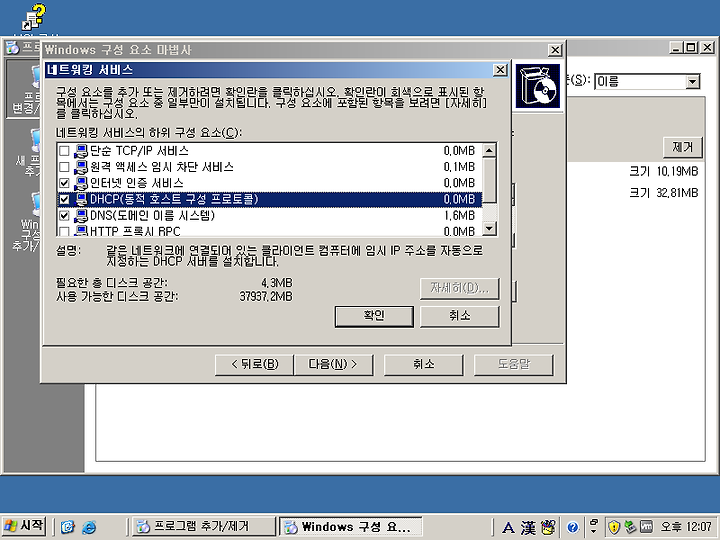
Task: Click the 漢 Hanja conversion icon
Action: 528,528
